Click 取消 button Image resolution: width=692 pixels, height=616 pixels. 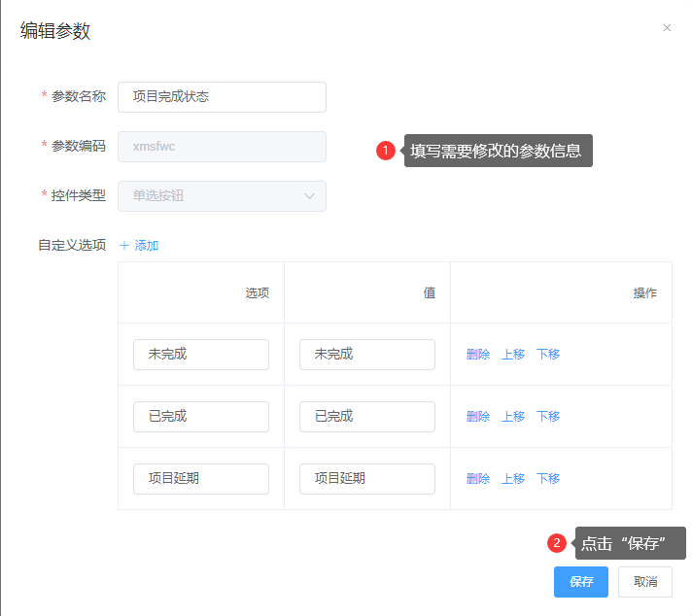pos(645,582)
